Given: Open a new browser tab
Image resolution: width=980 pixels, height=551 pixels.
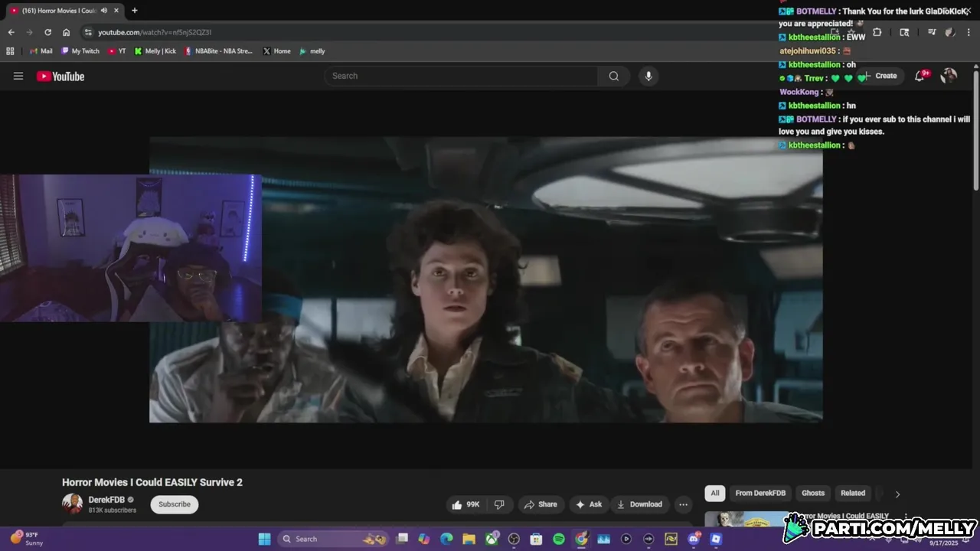Looking at the screenshot, I should (x=135, y=11).
